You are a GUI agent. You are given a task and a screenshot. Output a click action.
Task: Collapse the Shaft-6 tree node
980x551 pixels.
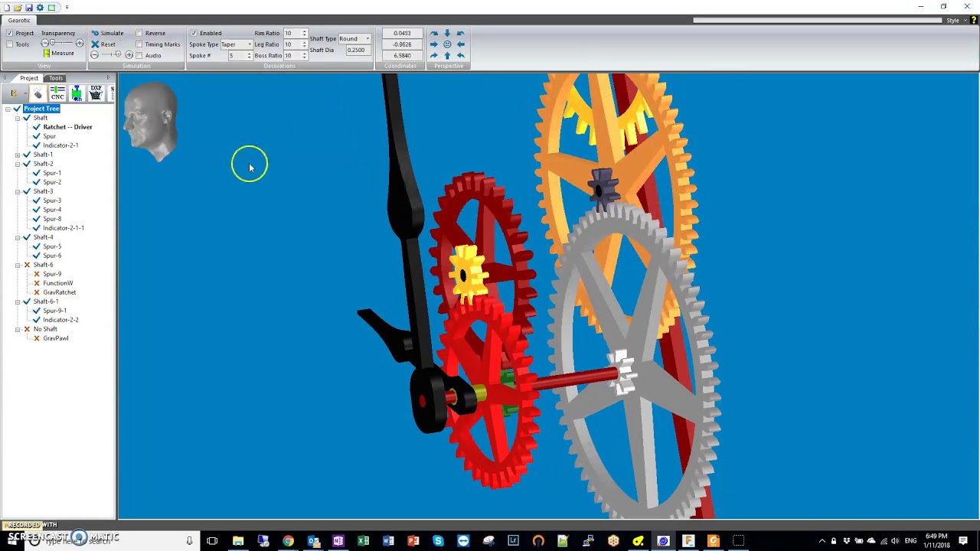[18, 265]
